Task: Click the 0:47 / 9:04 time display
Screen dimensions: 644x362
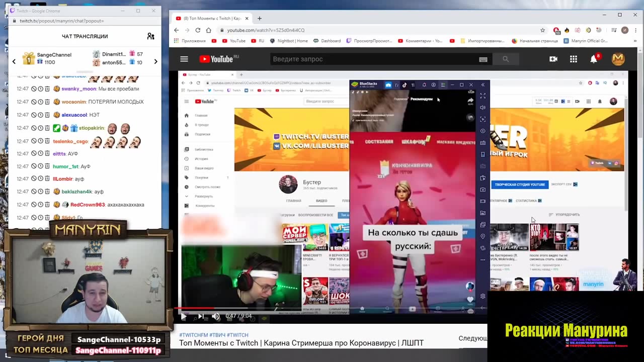Action: (x=238, y=316)
